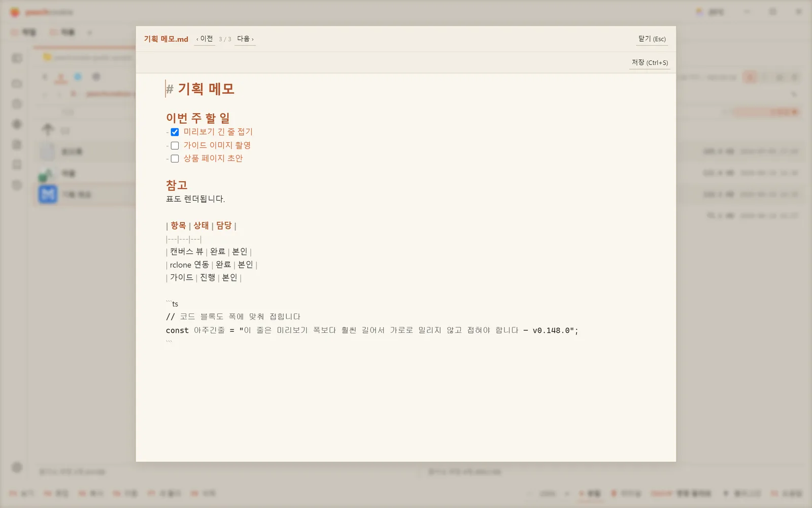The image size is (812, 508).
Task: Click the 참고 heading
Action: pos(177,185)
